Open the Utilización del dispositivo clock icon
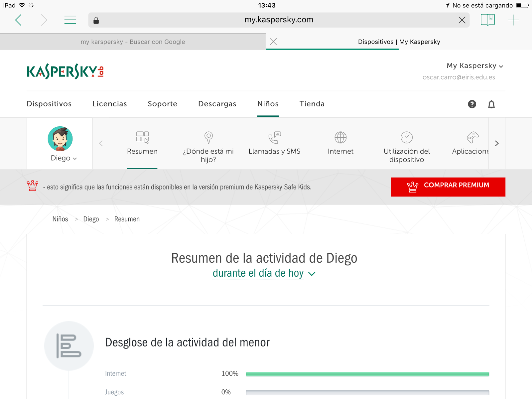This screenshot has height=399, width=532. 407,137
